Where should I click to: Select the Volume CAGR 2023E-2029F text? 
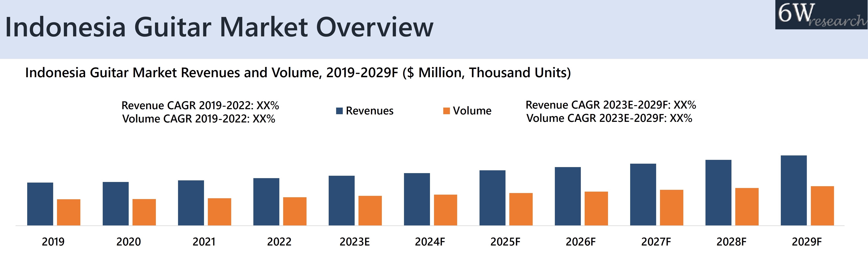tap(609, 118)
